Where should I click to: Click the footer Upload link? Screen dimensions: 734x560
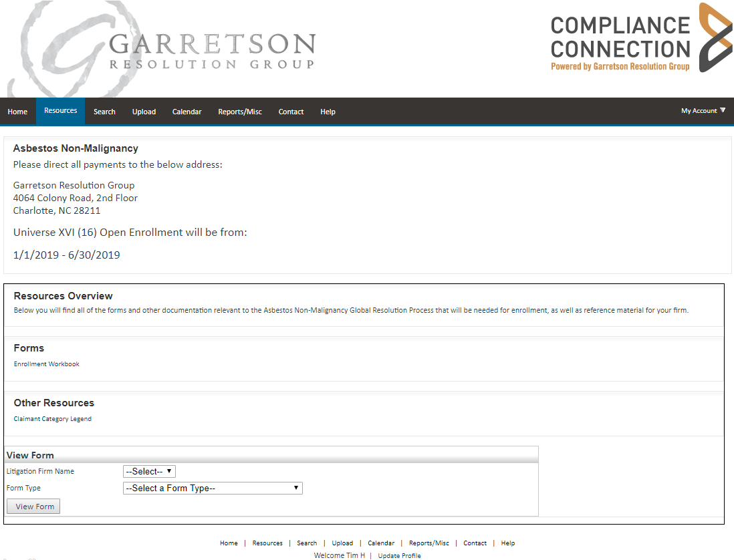pyautogui.click(x=342, y=543)
